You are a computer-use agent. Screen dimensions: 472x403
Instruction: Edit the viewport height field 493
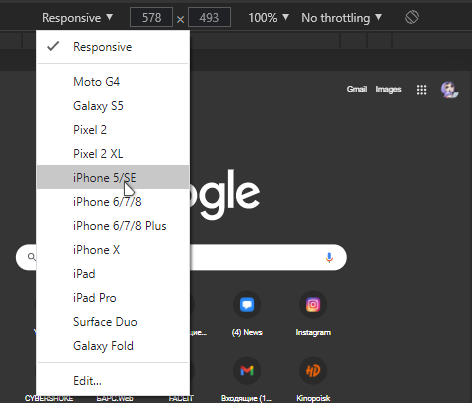(209, 17)
